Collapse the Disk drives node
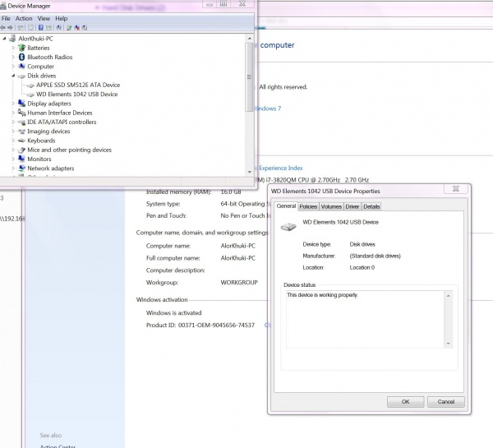 13,76
